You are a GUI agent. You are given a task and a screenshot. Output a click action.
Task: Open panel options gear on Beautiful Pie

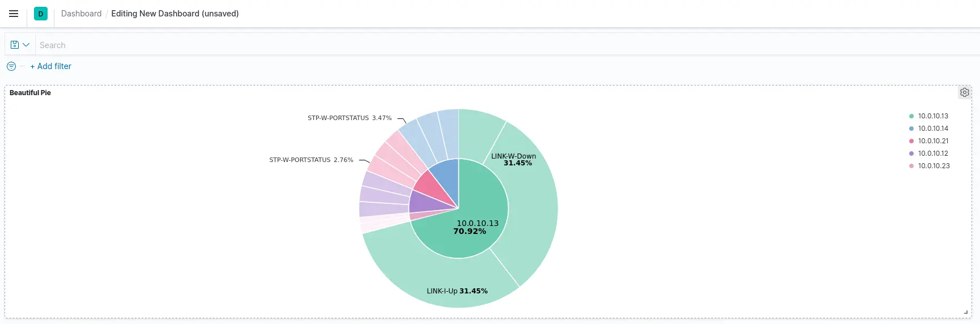[965, 92]
